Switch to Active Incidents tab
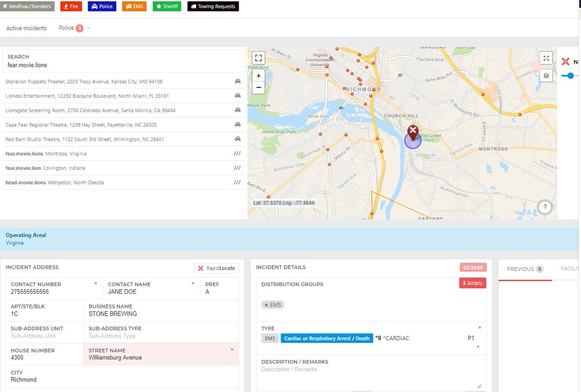The image size is (581, 392). pyautogui.click(x=27, y=28)
